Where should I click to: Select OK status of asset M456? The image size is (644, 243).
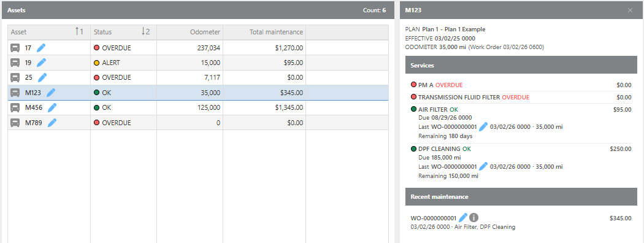click(x=106, y=108)
